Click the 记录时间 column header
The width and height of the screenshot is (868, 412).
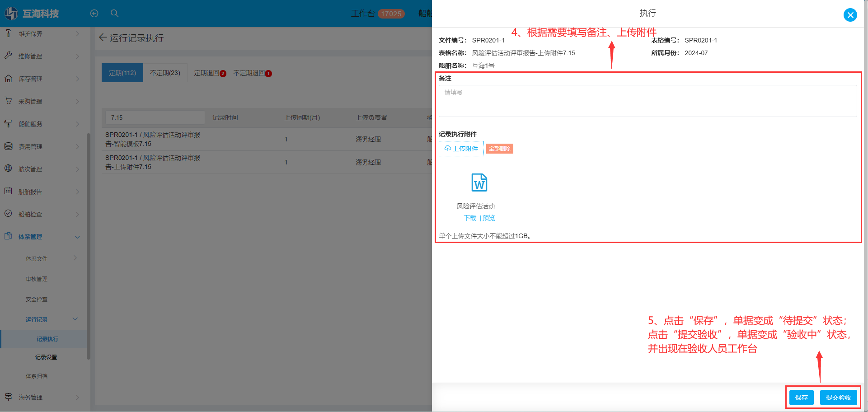tap(225, 117)
